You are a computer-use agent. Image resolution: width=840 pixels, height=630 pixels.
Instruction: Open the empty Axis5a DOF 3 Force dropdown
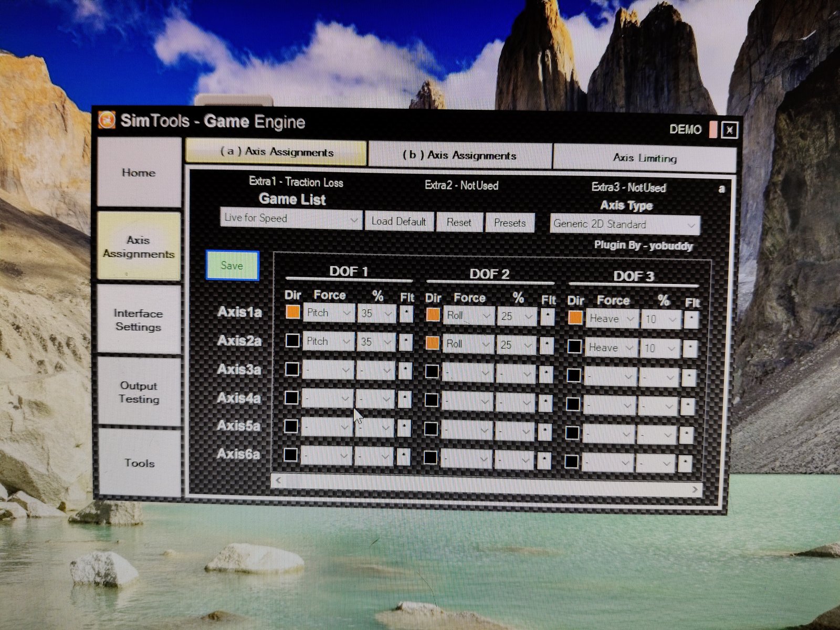pyautogui.click(x=609, y=434)
